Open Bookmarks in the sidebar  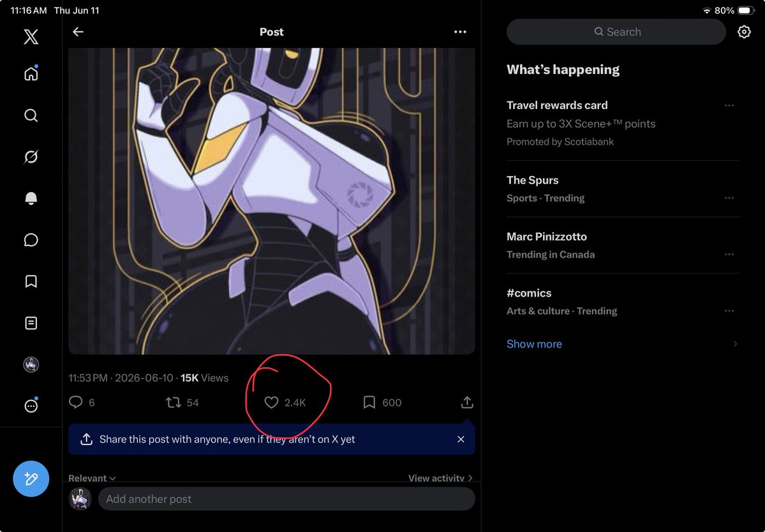pyautogui.click(x=31, y=281)
